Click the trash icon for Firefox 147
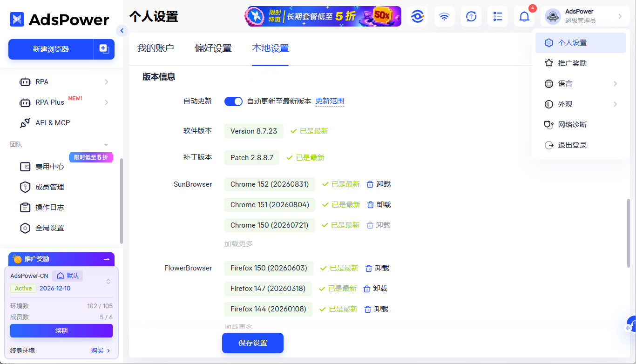Viewport: 636px width, 364px height. pos(367,289)
